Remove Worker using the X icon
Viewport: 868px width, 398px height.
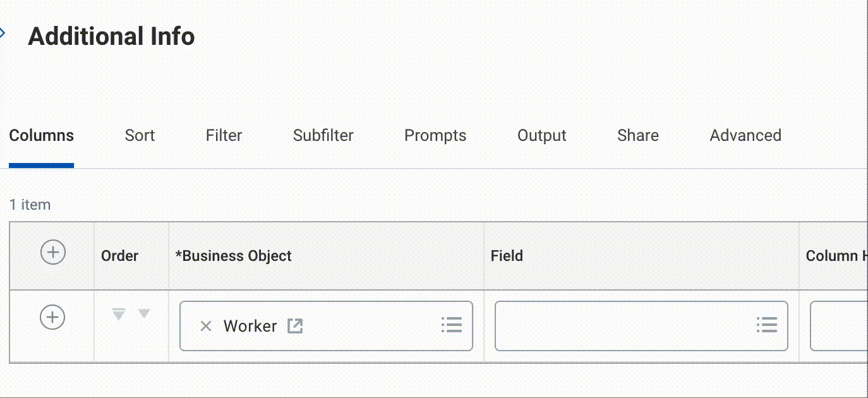coord(205,326)
